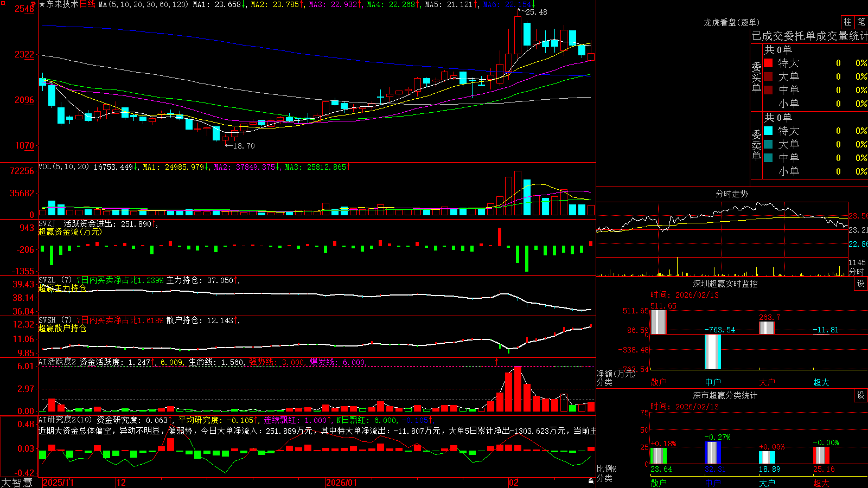
Task: Click 爆发线: 6.000 label
Action: click(x=338, y=362)
